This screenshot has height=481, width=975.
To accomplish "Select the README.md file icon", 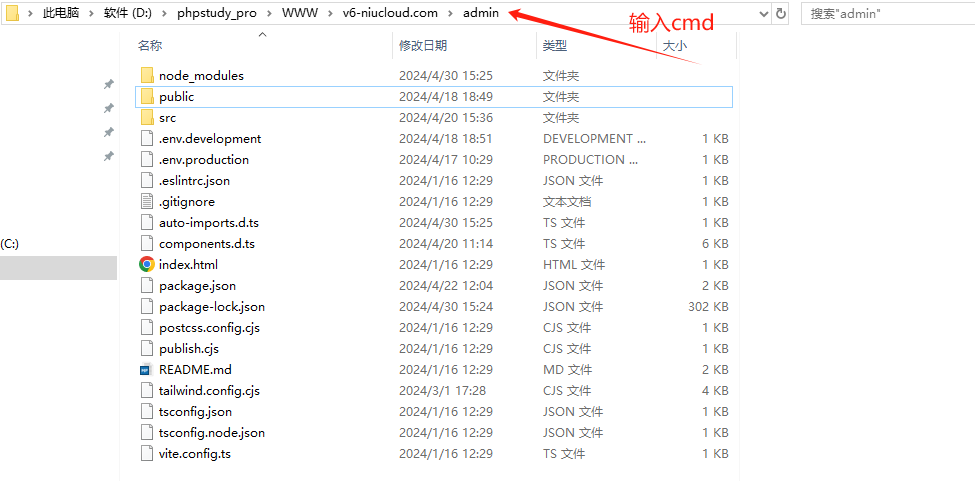I will coord(147,370).
